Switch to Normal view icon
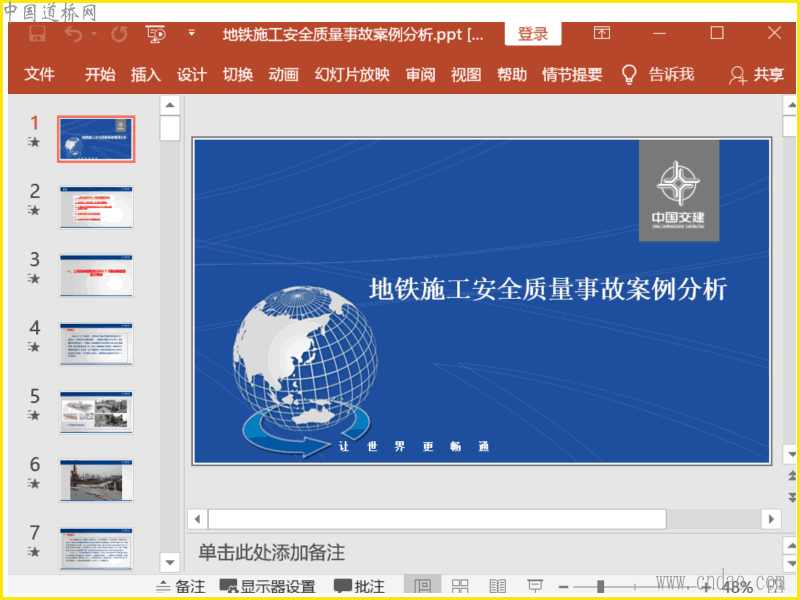 (422, 587)
